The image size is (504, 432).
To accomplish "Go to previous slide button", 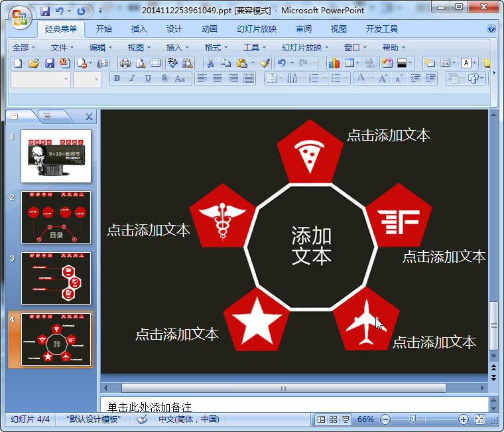I will 493,368.
